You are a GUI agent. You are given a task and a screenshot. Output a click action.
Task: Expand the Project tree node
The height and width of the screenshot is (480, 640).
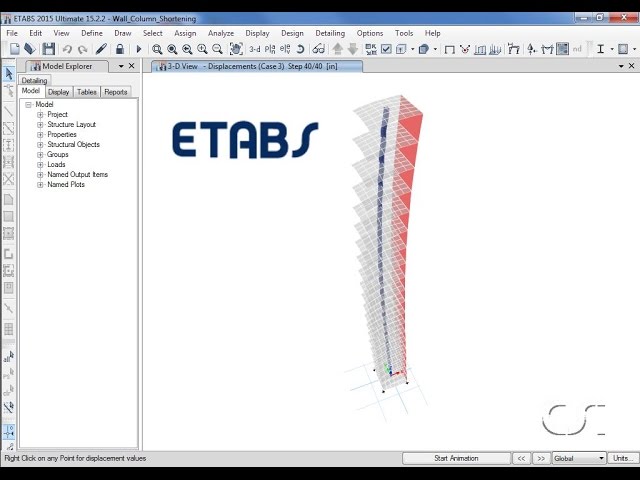(x=40, y=114)
